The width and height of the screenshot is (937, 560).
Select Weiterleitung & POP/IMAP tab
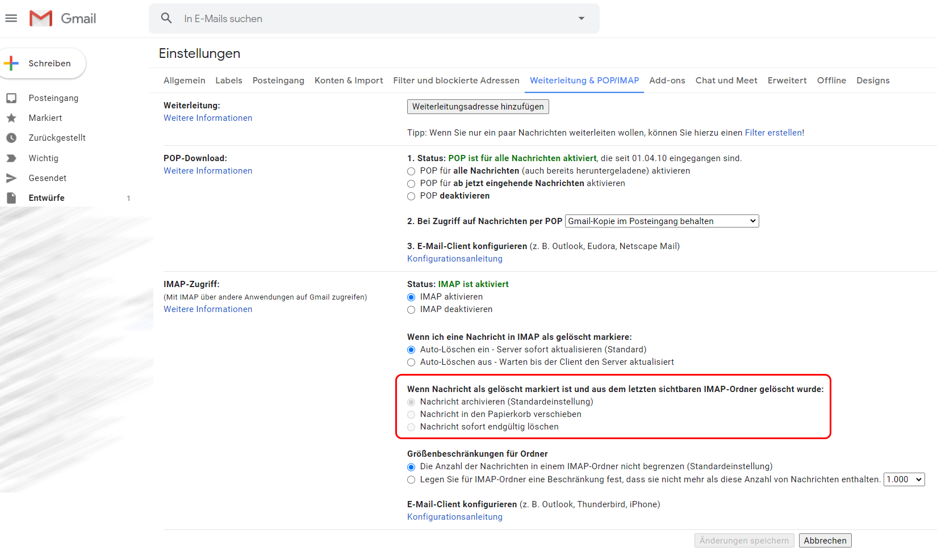tap(584, 81)
